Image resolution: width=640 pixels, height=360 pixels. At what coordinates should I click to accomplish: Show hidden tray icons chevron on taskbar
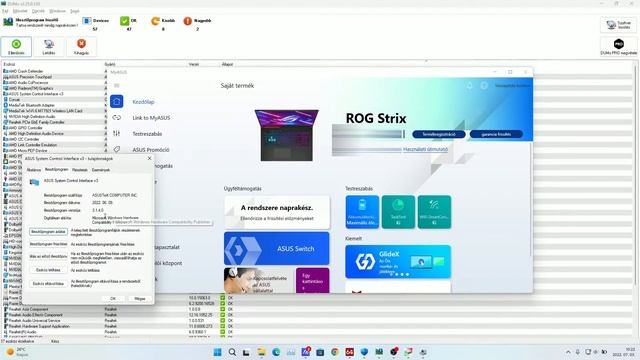[x=568, y=352]
